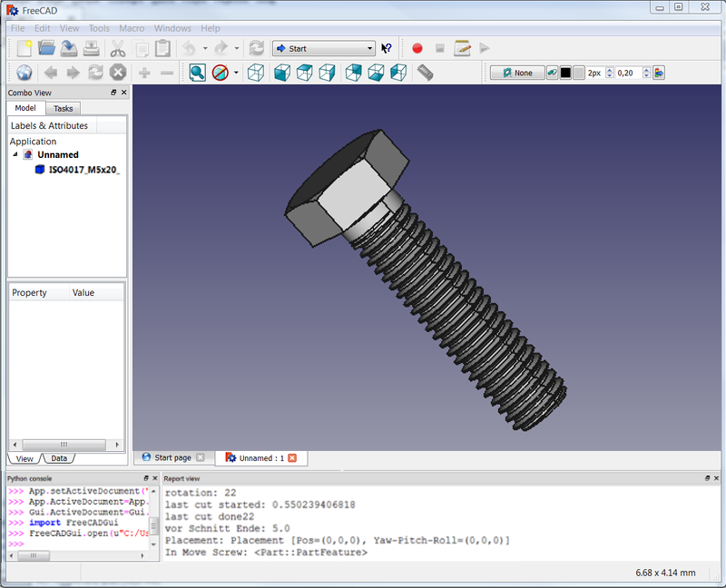
Task: Toggle the None working plane button
Action: [x=517, y=73]
